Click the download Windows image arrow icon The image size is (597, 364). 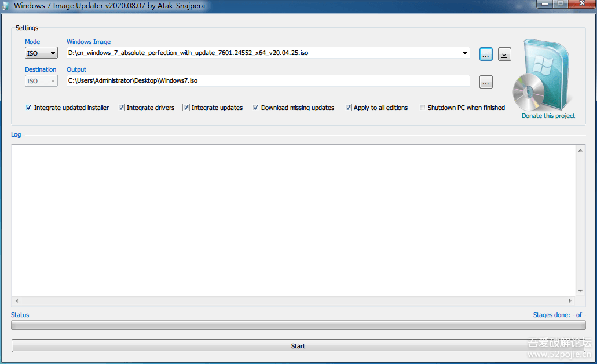tap(504, 54)
